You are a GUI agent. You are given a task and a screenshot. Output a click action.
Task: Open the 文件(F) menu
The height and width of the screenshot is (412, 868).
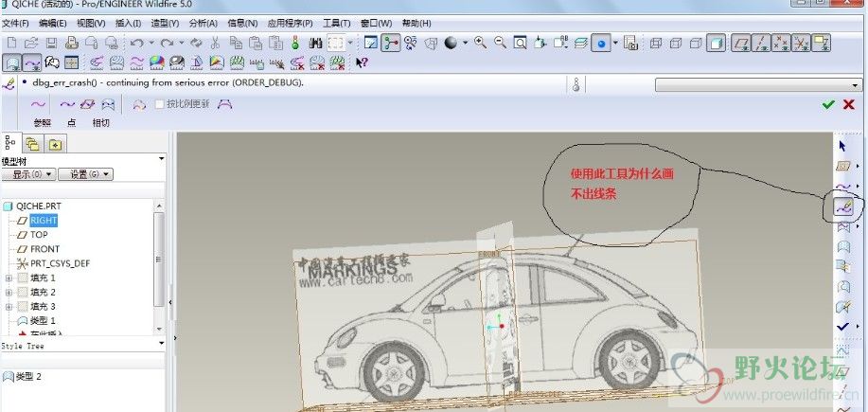tap(15, 24)
